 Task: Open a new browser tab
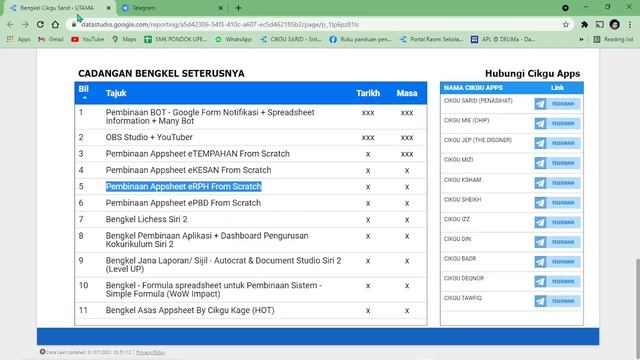click(238, 8)
